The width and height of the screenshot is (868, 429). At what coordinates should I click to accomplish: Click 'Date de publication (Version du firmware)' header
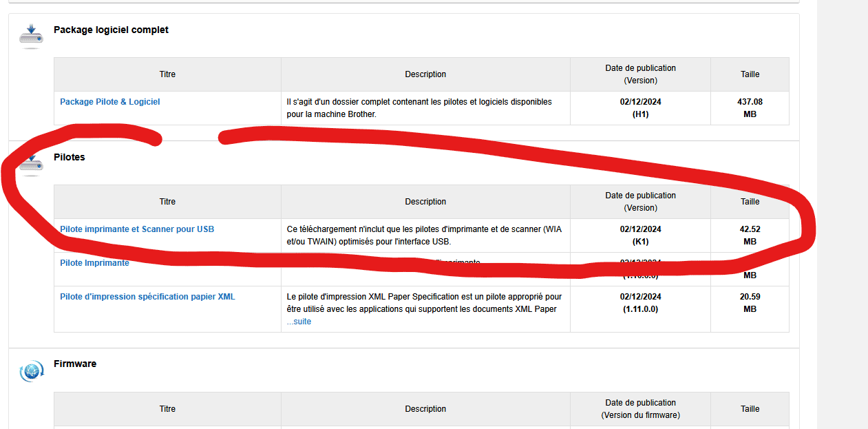click(x=640, y=409)
